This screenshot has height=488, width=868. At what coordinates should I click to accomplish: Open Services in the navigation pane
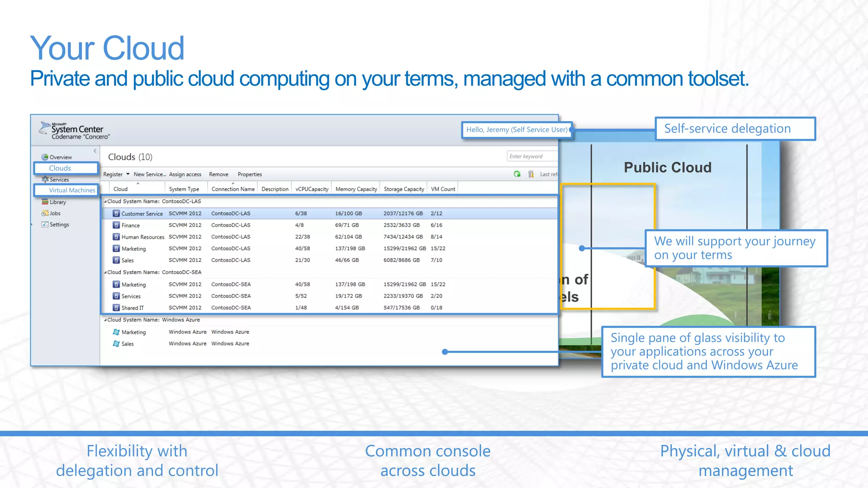coord(59,180)
